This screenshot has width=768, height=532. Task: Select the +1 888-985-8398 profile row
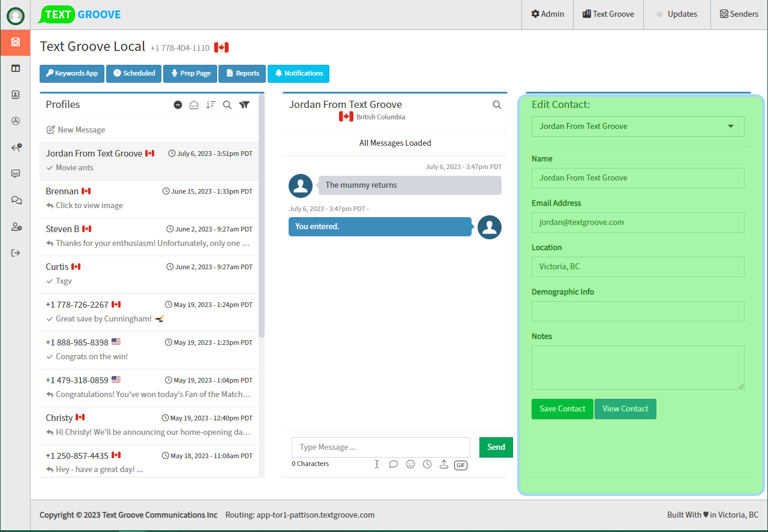point(149,350)
